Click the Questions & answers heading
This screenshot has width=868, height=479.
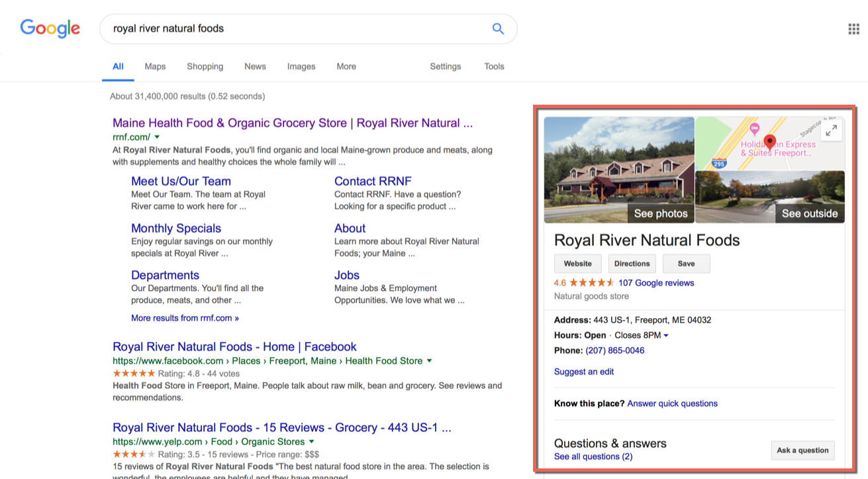[x=610, y=443]
